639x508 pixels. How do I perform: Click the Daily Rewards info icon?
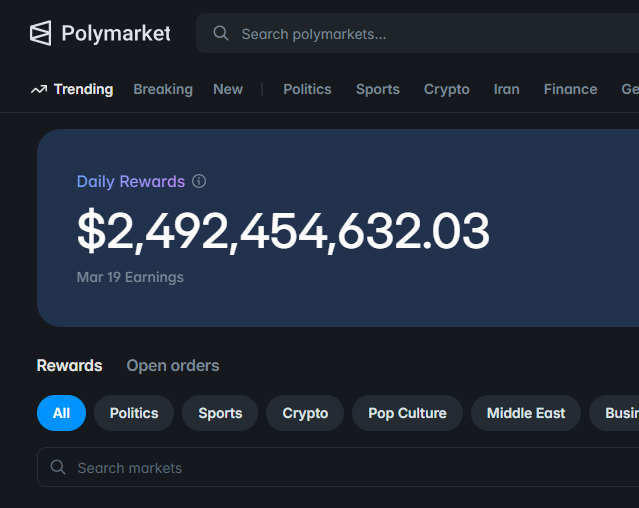(x=199, y=181)
